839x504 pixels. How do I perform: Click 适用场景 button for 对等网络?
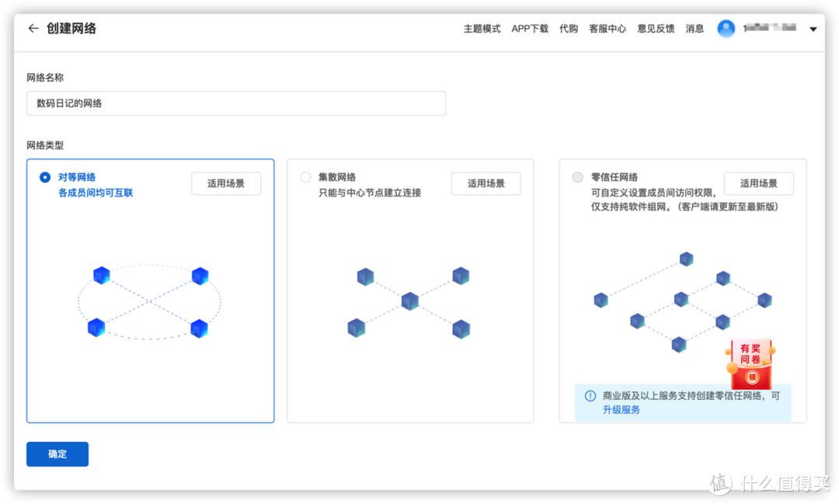[226, 183]
